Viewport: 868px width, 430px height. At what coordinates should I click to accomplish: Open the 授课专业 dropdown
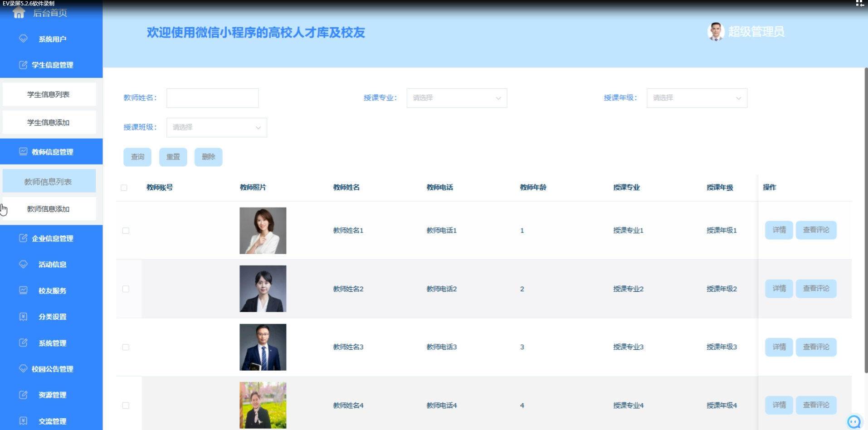click(x=457, y=98)
